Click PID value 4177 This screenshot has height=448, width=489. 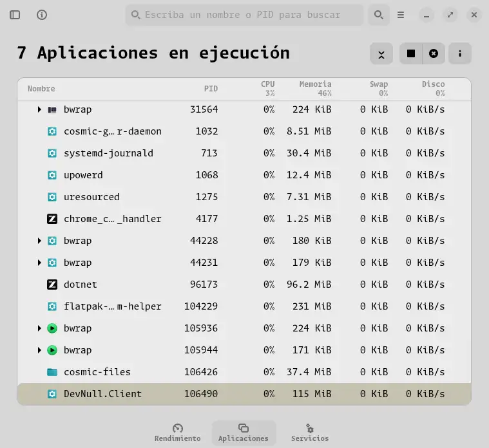point(207,219)
